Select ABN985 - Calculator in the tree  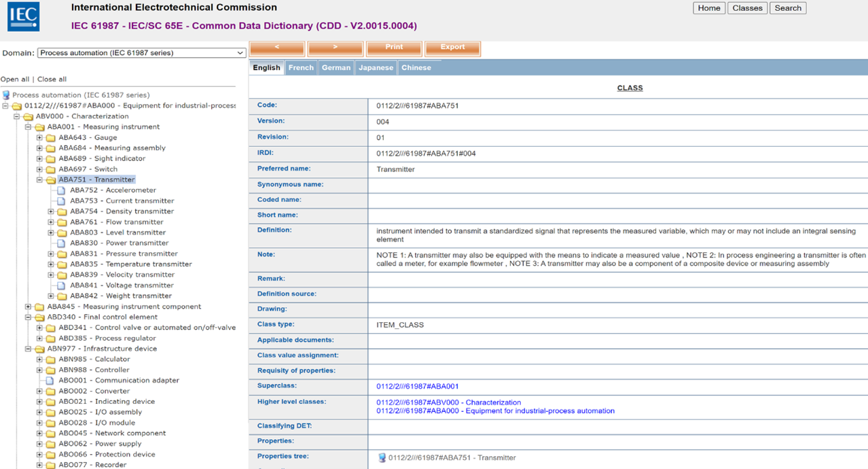pyautogui.click(x=94, y=360)
